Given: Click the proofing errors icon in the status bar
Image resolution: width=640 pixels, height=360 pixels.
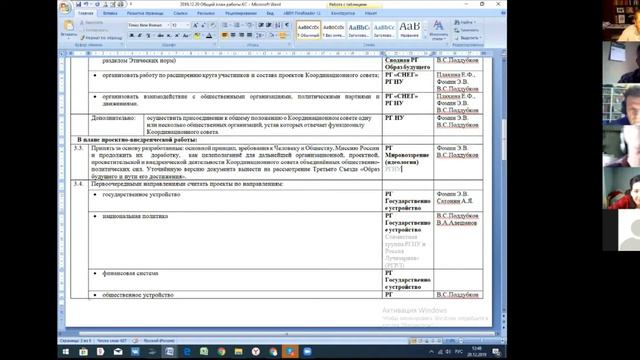Looking at the screenshot, I should point(136,340).
